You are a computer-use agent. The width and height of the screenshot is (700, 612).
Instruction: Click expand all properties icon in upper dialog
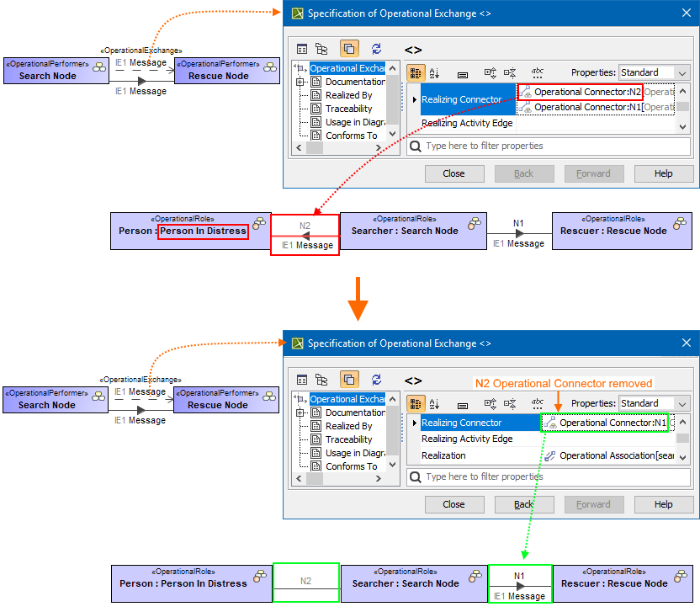(491, 73)
